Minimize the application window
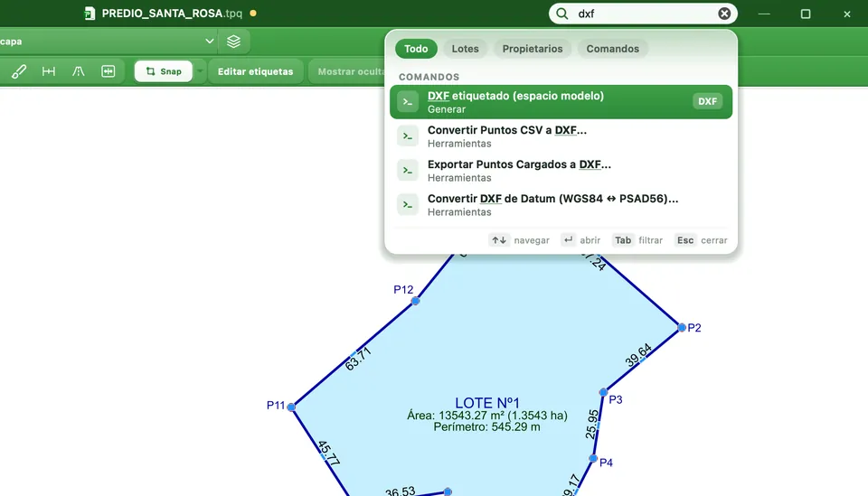 point(764,14)
